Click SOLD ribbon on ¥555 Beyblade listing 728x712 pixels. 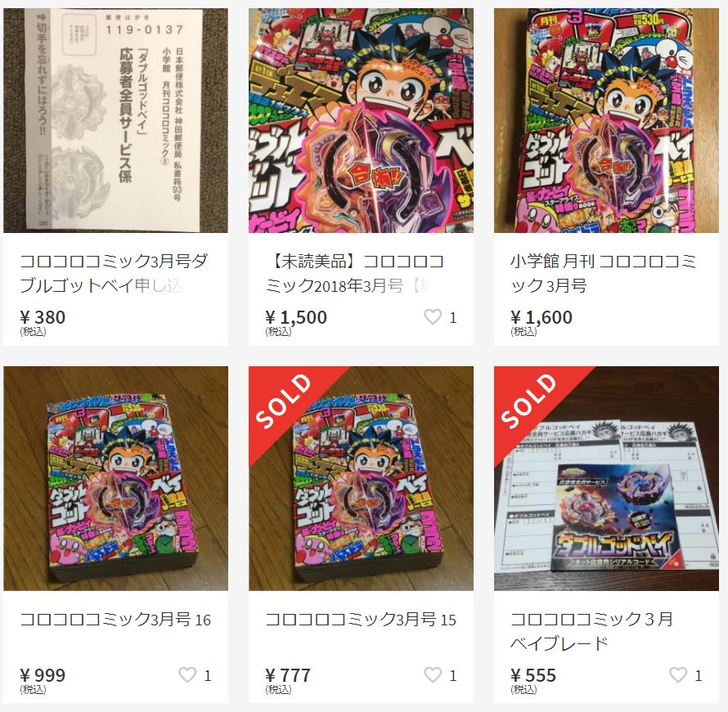coord(529,401)
